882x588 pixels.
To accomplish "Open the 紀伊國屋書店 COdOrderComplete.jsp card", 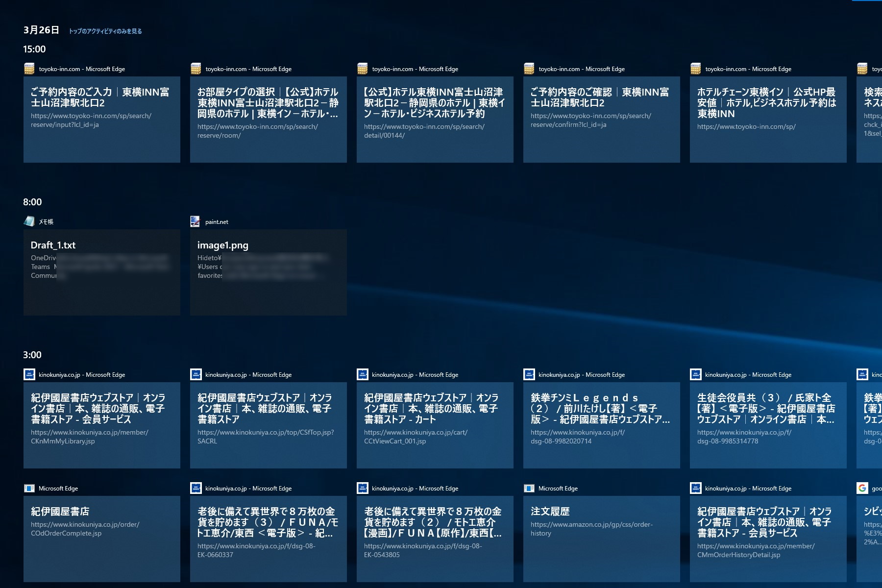I will 102,539.
